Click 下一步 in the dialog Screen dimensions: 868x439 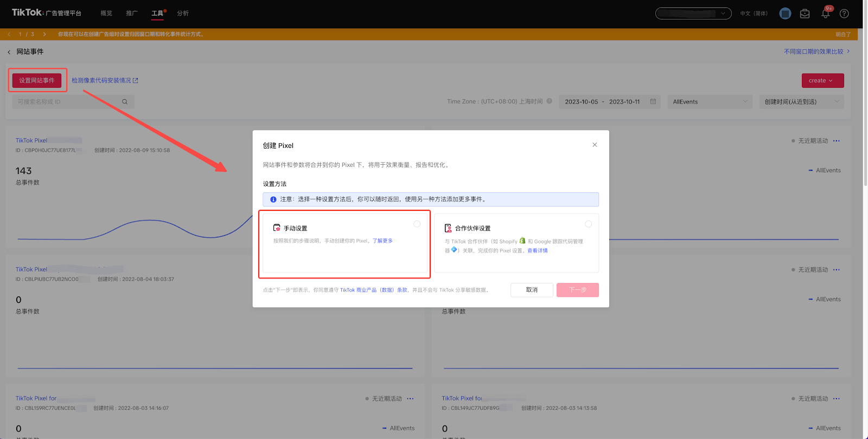click(x=578, y=290)
